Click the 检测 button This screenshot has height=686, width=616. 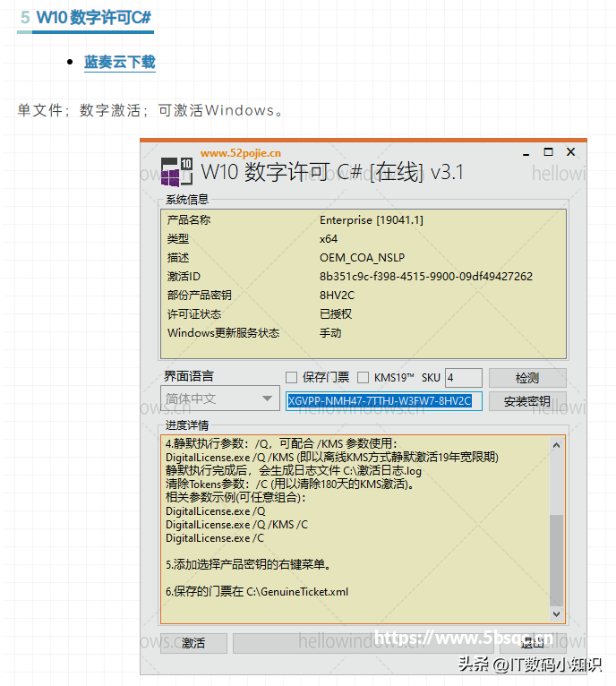[527, 378]
